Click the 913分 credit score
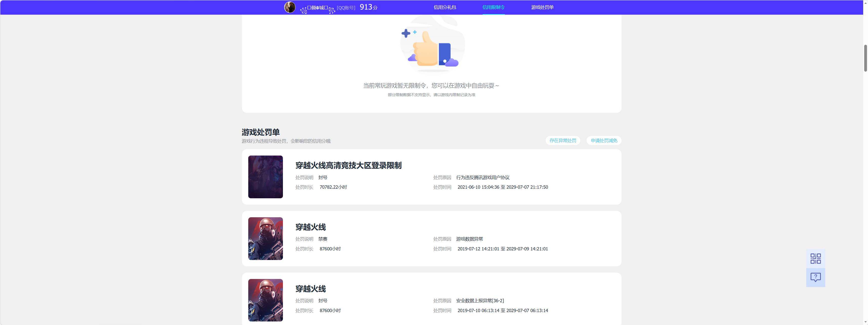 tap(369, 7)
